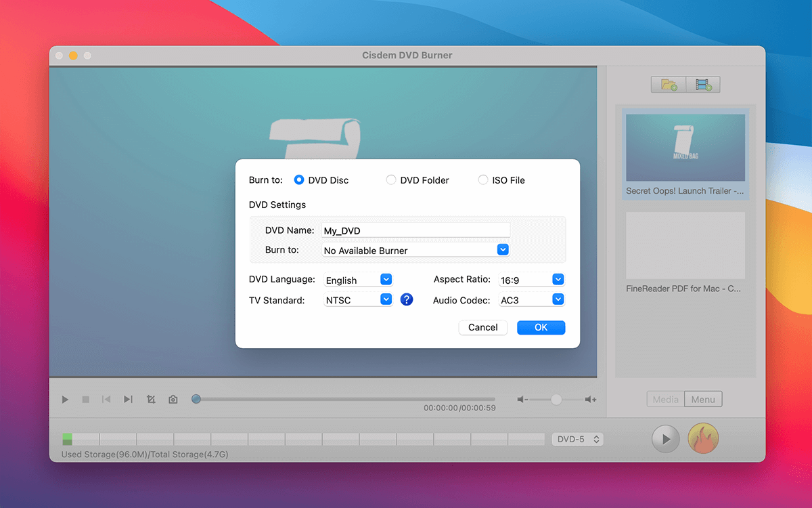Viewport: 812px width, 508px height.
Task: Click the TV Standard help question icon
Action: pyautogui.click(x=407, y=299)
